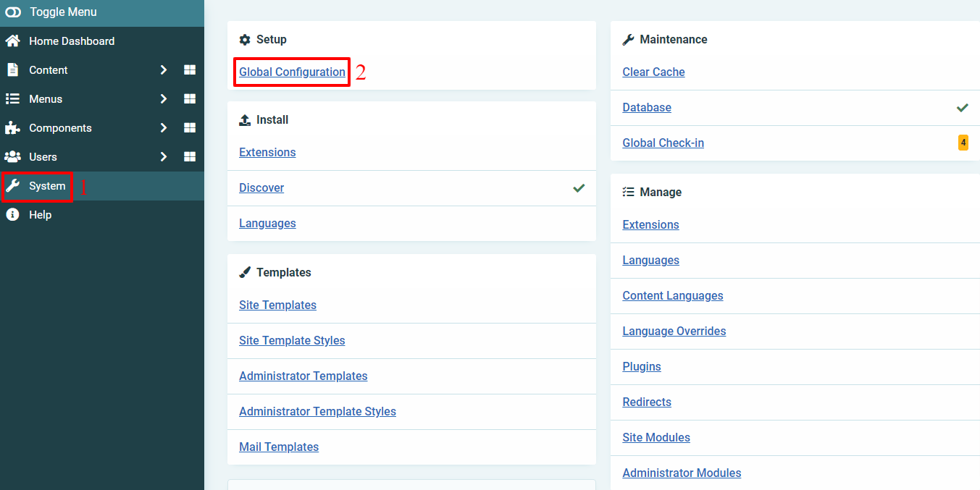Screen dimensions: 980x490
Task: Click the Toggle Menu icon
Action: click(13, 12)
